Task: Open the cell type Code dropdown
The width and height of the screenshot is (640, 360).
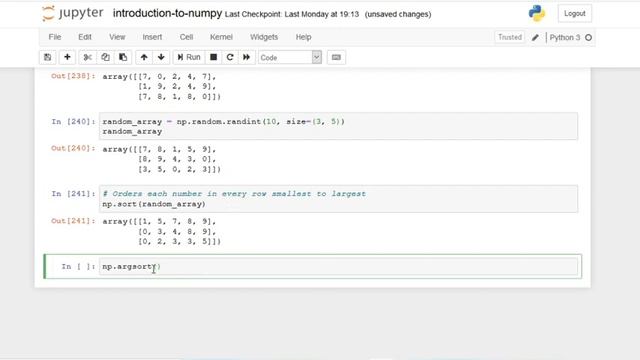Action: pyautogui.click(x=290, y=58)
